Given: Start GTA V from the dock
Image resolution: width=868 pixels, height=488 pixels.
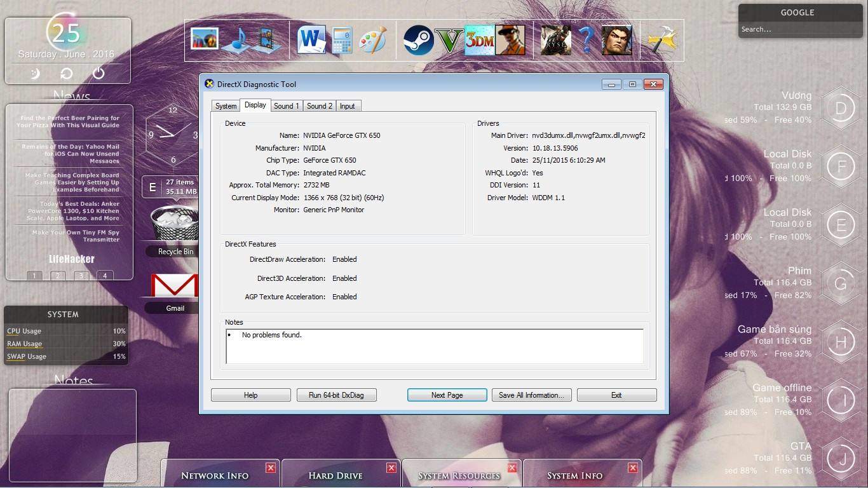Looking at the screenshot, I should coord(449,40).
